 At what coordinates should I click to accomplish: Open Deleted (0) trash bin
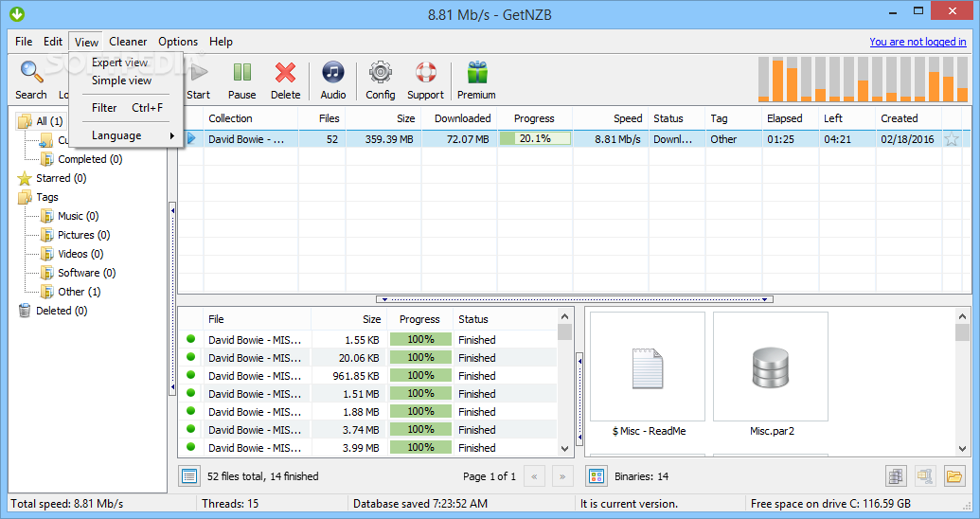coord(53,311)
